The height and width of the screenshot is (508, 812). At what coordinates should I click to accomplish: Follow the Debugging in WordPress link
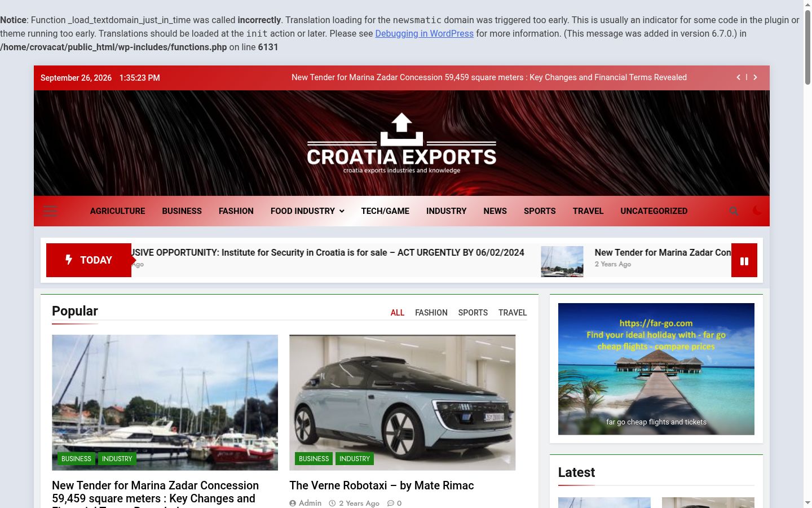pos(425,33)
